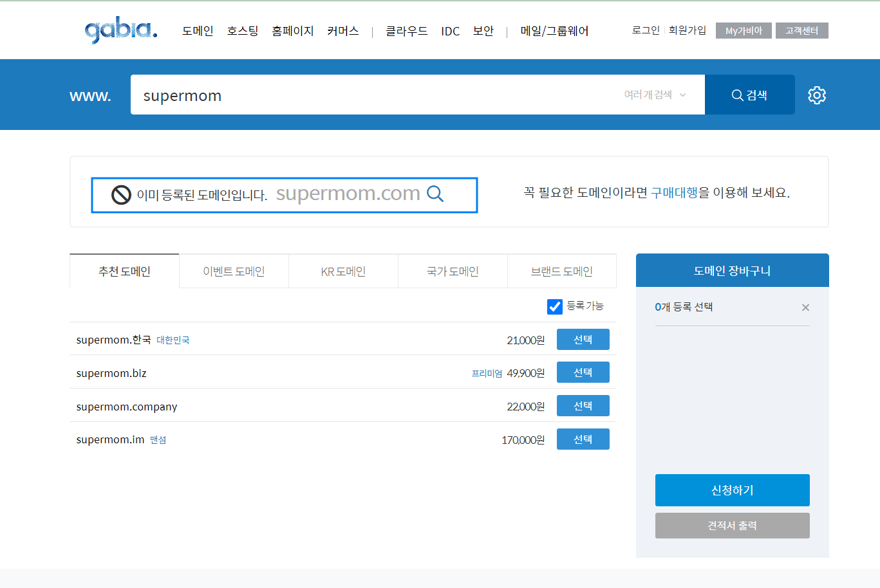Click the 도메인 장바구니 header
880x588 pixels.
tap(733, 270)
